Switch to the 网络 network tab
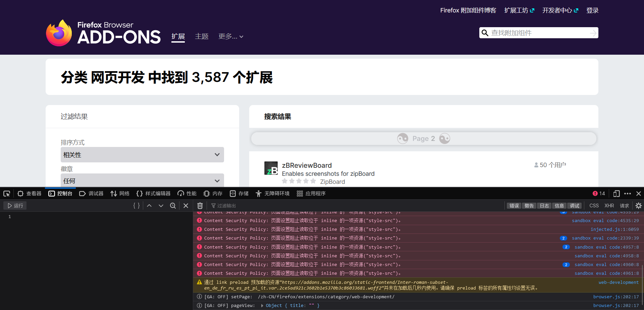The width and height of the screenshot is (644, 310). (120, 194)
